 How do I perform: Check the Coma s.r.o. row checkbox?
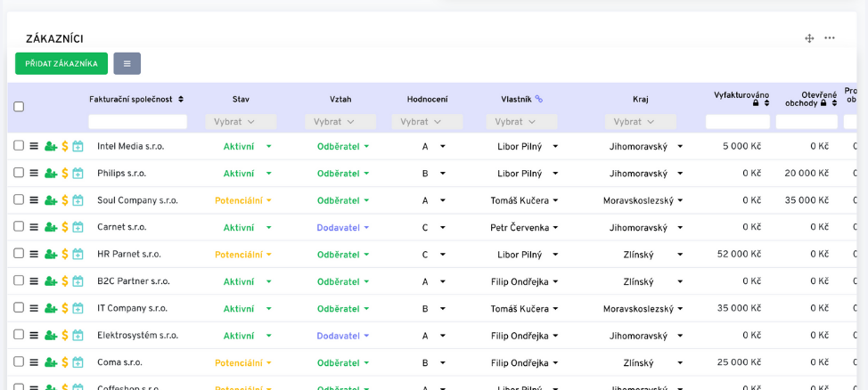19,362
